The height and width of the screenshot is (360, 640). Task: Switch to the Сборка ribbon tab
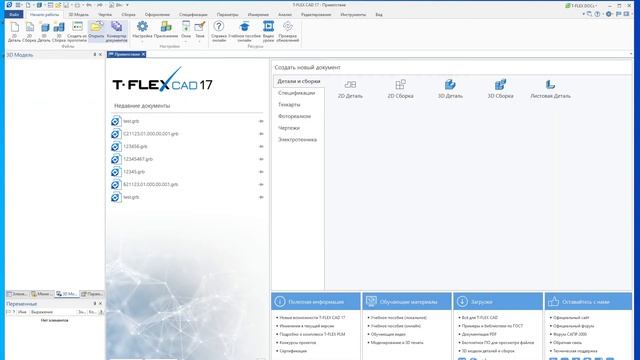pos(128,14)
